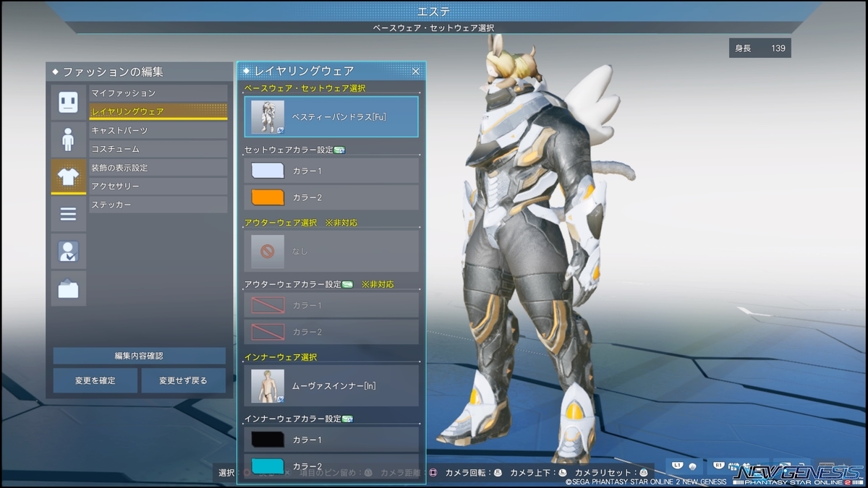
Task: Open キャストパーツ menu item
Action: click(x=158, y=130)
